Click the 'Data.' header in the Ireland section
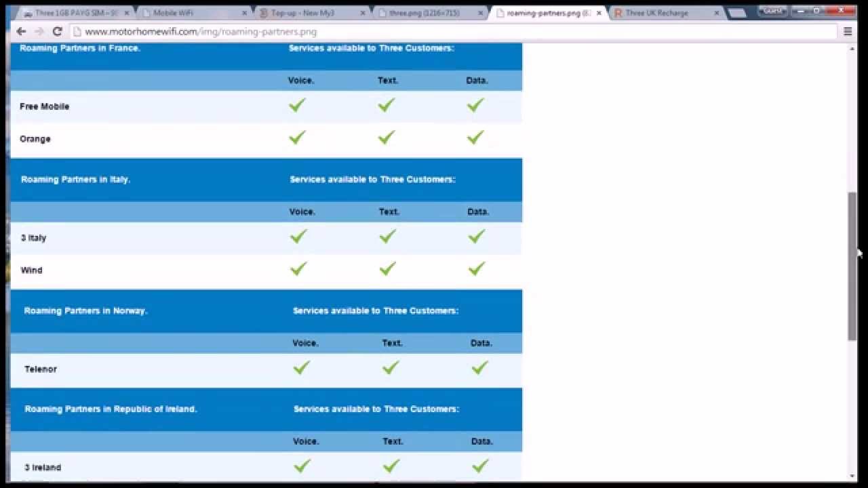 point(481,441)
